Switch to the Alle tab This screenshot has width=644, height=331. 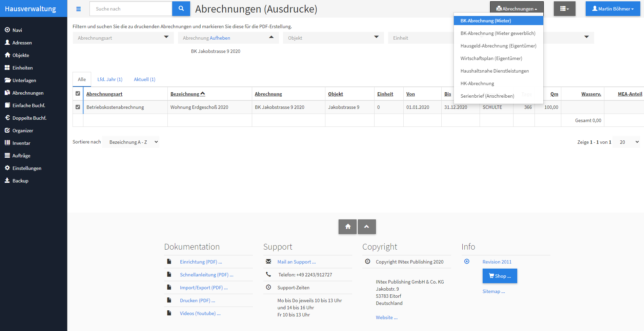tap(82, 79)
